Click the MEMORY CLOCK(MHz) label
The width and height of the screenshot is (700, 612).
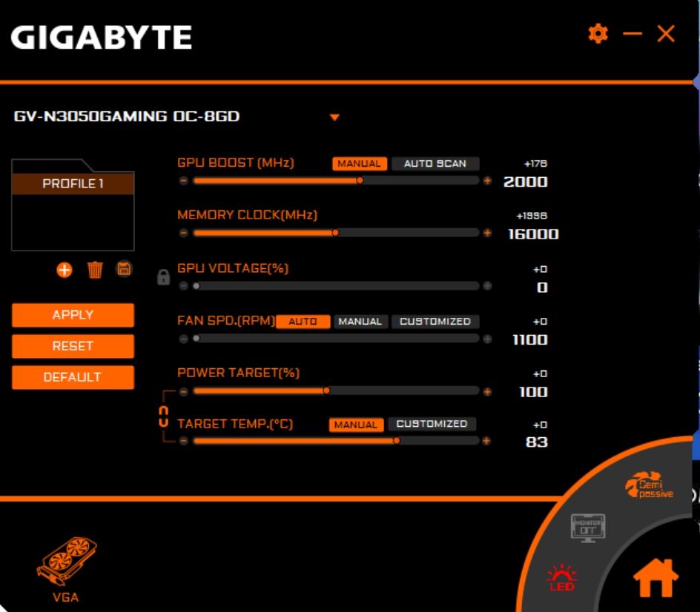tap(248, 215)
